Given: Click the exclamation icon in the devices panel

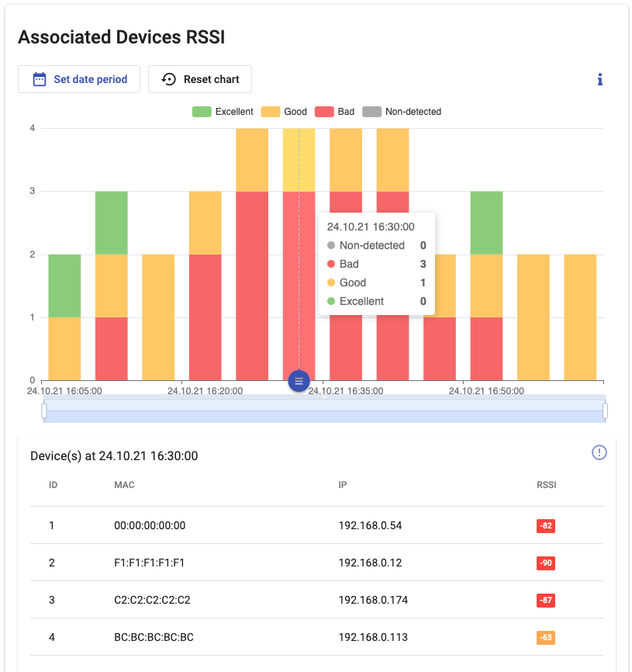Looking at the screenshot, I should (x=599, y=452).
